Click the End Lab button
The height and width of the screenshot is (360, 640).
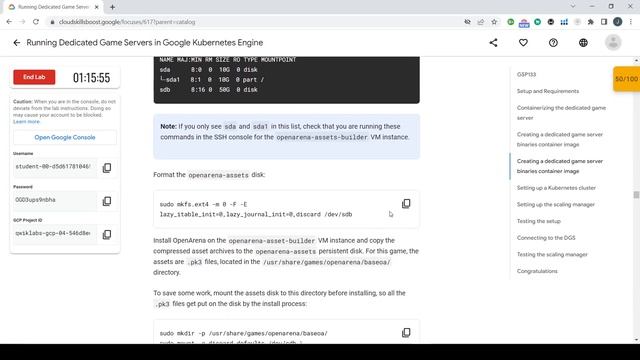coord(34,77)
